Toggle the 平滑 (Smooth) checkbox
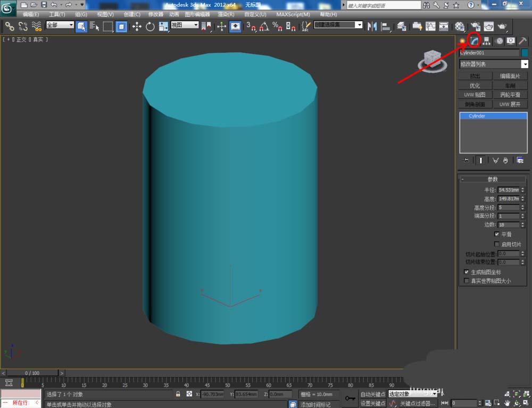The height and width of the screenshot is (408, 532). pyautogui.click(x=497, y=234)
